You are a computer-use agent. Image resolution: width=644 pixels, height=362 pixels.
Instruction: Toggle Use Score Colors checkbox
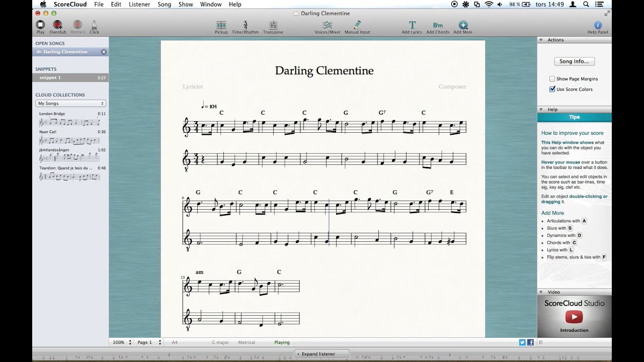pos(552,89)
